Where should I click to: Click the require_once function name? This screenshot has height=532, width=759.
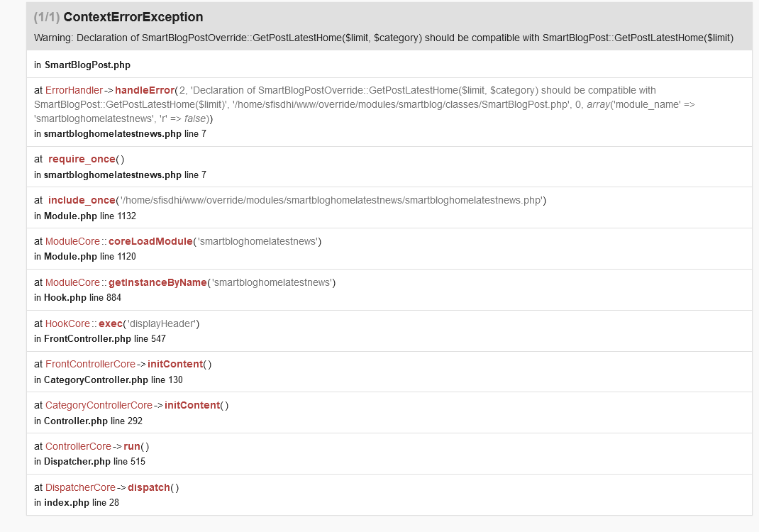point(82,160)
